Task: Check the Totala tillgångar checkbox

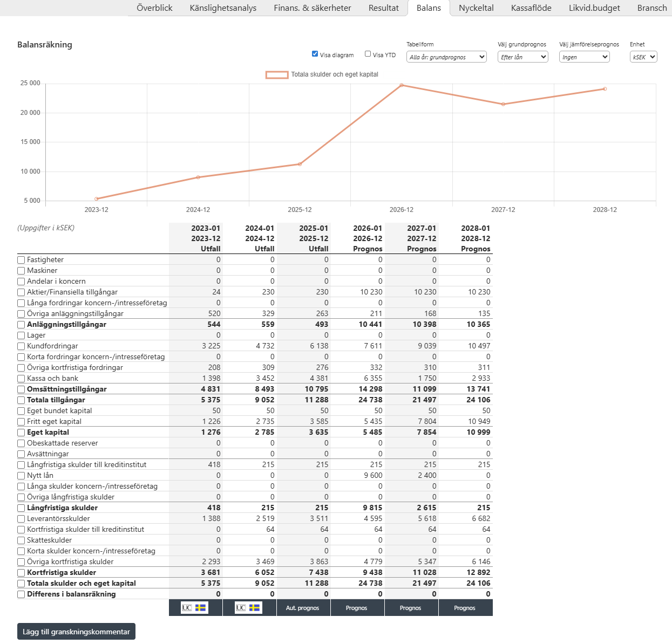Action: (21, 400)
